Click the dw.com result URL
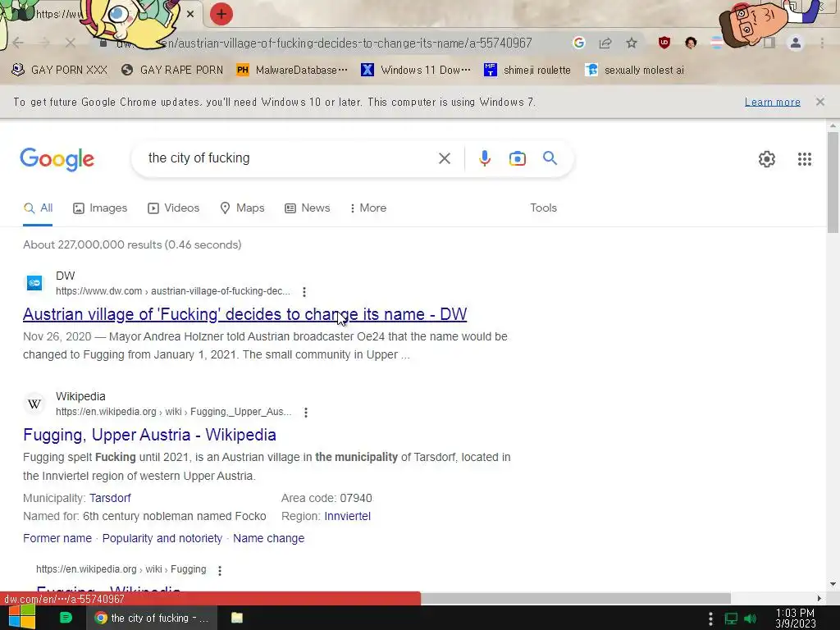Screen dimensions: 840x630 tap(173, 291)
